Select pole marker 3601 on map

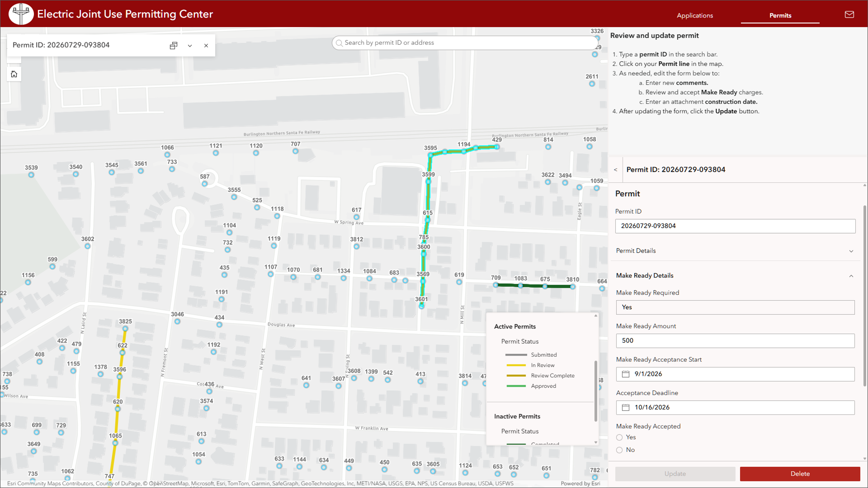click(421, 306)
